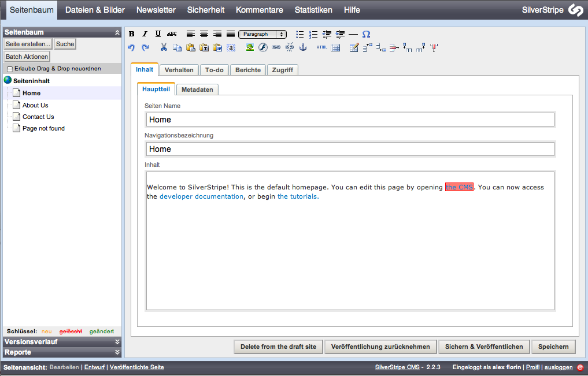Switch to the Berichte tab
The height and width of the screenshot is (376, 588).
coord(248,70)
